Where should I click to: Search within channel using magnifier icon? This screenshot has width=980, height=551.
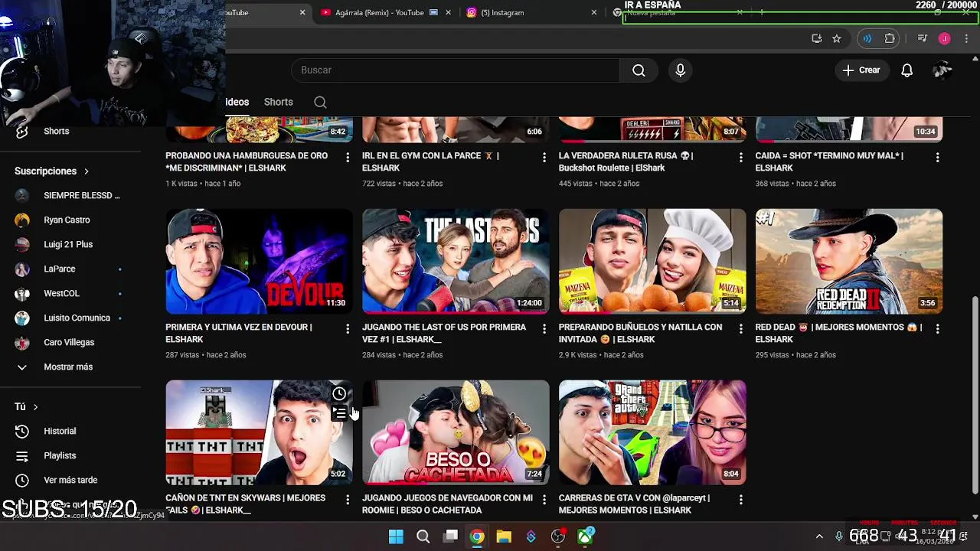320,102
